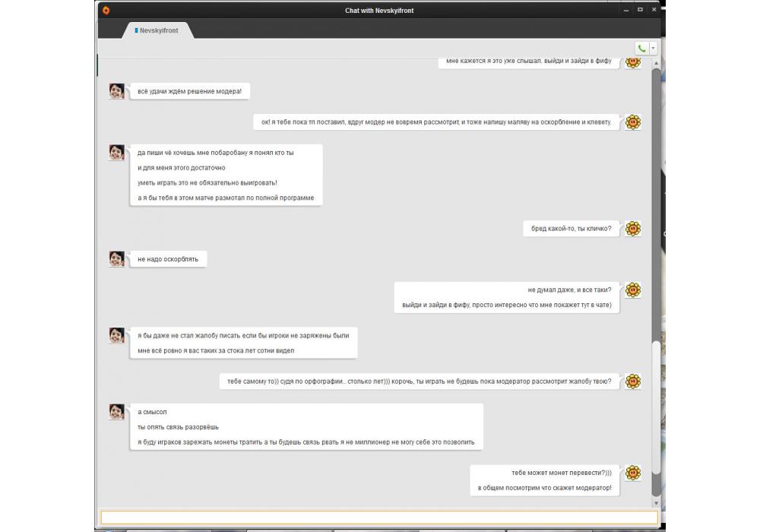Image resolution: width=760 pixels, height=532 pixels.
Task: Maximize the Chat with Nevskyifront window
Action: (x=640, y=10)
